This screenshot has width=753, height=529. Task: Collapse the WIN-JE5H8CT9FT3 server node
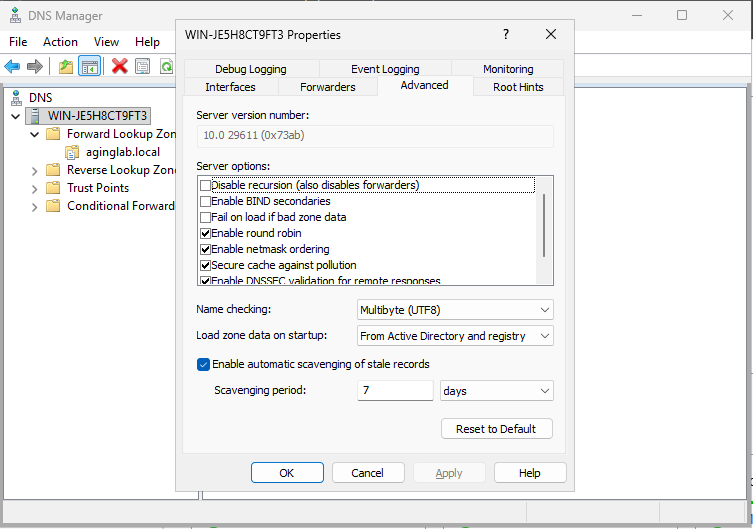pos(16,116)
